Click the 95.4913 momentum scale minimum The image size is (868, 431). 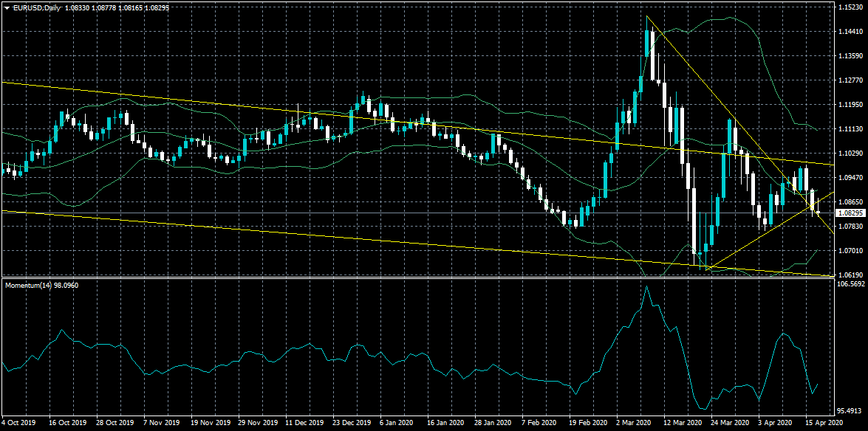coord(849,411)
